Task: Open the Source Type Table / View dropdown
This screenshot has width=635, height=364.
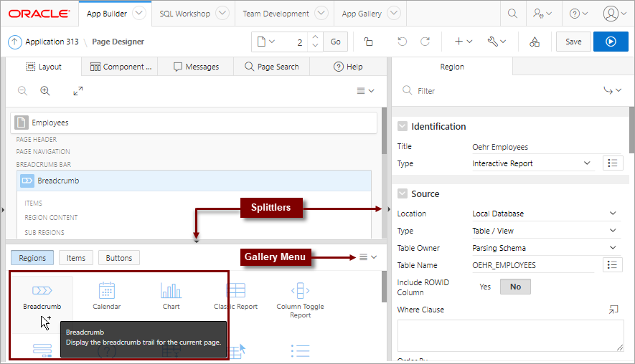Action: coord(546,231)
